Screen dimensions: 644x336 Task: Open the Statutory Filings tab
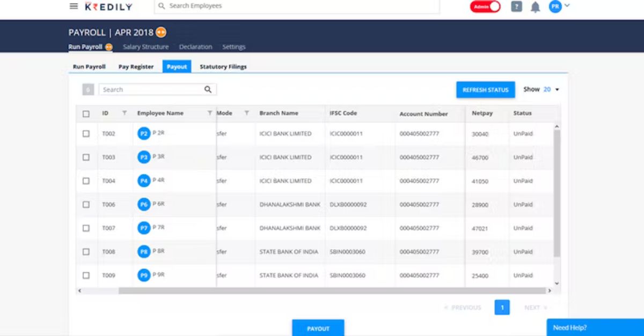(223, 66)
